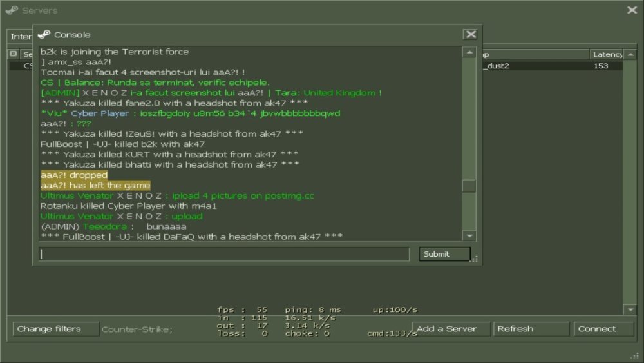644x363 pixels.
Task: Click 'FullBoost | -UJ- killed b2k with ak47' line
Action: tap(122, 144)
